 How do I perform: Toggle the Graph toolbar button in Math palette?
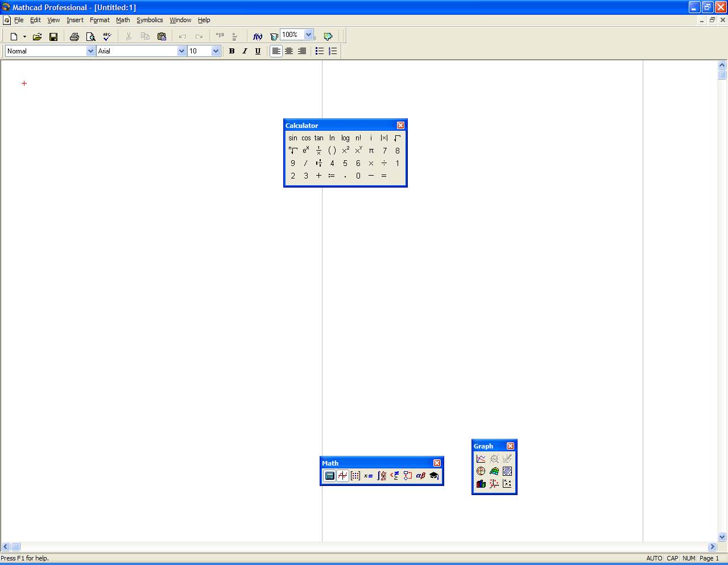tap(342, 476)
